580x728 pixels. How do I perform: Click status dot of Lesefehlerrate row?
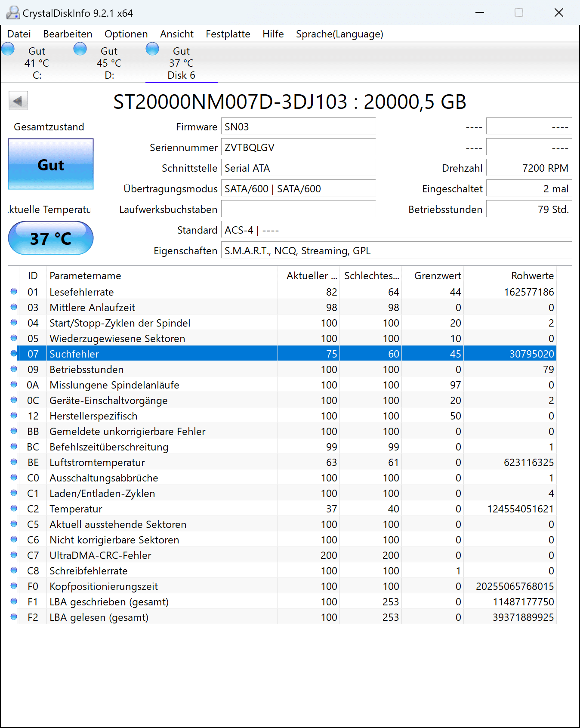(14, 292)
